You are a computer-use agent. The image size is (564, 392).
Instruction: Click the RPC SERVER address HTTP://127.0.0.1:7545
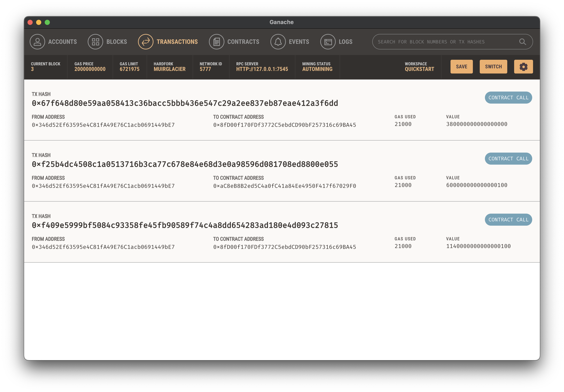click(262, 69)
